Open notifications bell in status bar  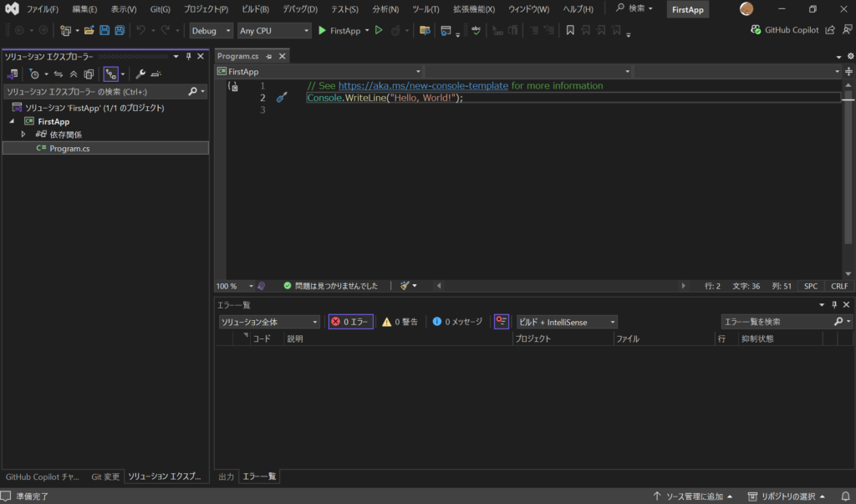point(846,496)
